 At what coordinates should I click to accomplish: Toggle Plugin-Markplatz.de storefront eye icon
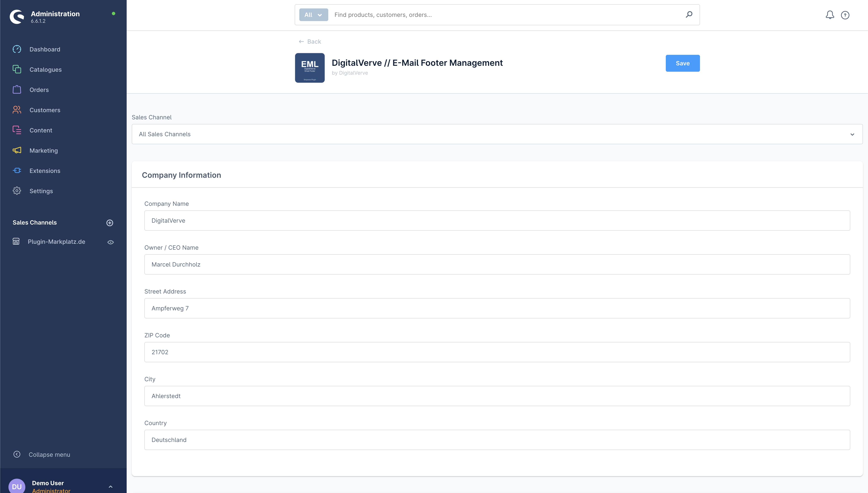[x=110, y=242]
